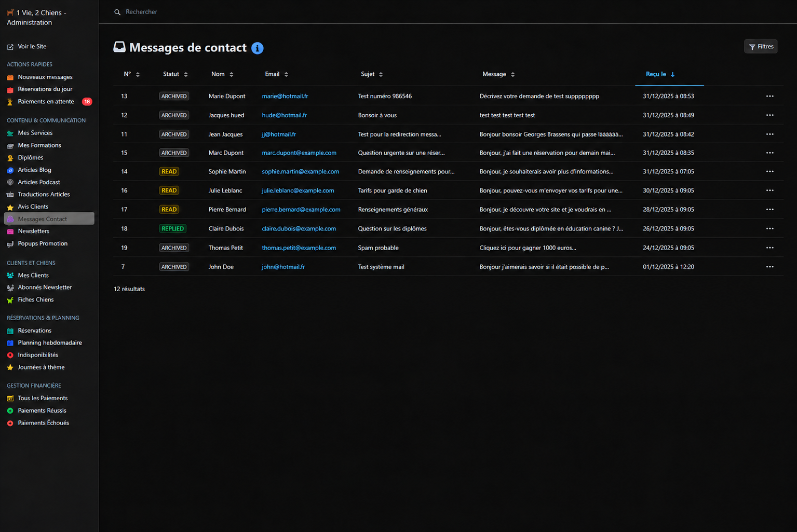Sort table by Statut column

175,74
